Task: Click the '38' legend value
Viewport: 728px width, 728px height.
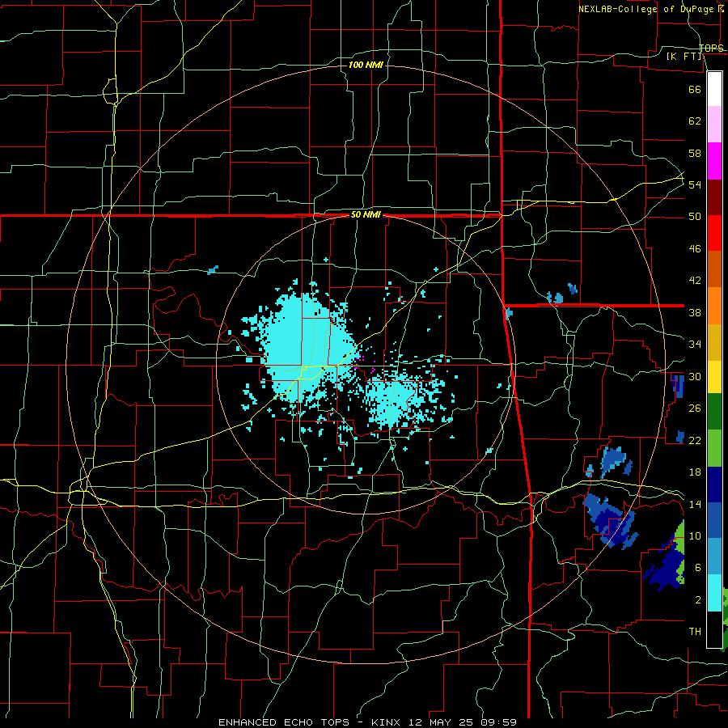Action: 695,313
